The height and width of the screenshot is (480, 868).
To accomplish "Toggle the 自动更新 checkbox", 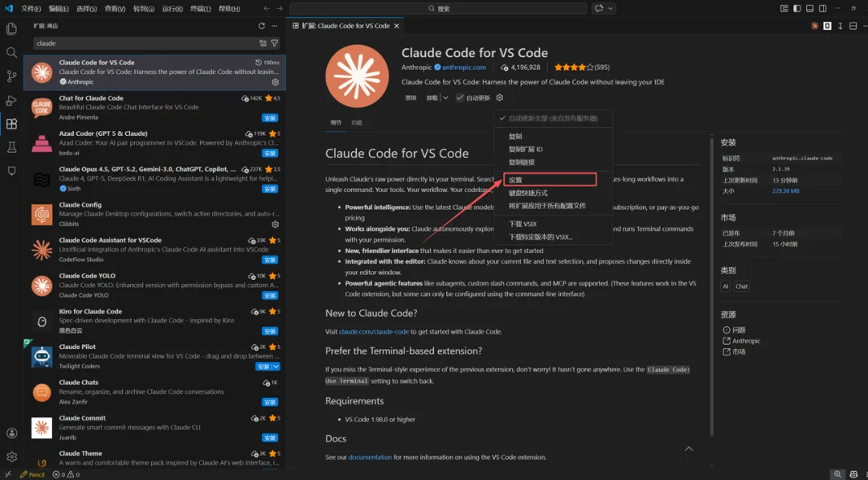I will click(x=460, y=98).
